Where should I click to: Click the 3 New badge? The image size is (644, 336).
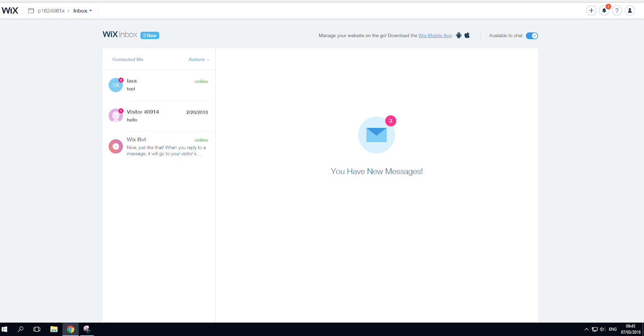coord(150,35)
